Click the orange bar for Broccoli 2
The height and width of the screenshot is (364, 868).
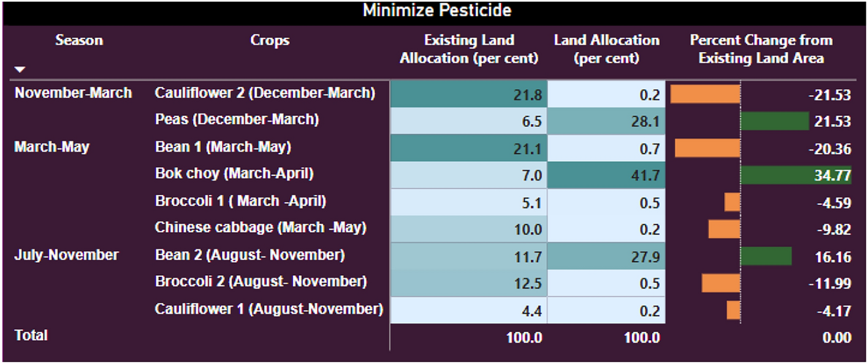(x=721, y=282)
